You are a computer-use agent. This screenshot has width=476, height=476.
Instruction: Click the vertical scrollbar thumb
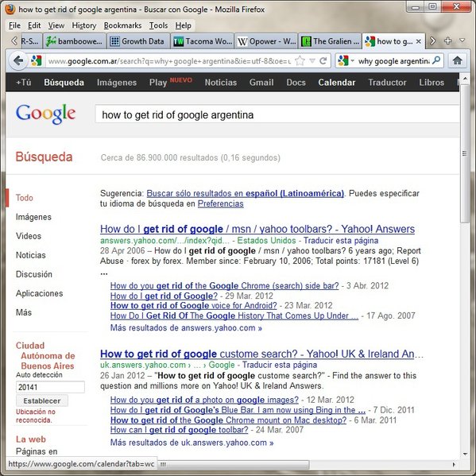coord(464,153)
